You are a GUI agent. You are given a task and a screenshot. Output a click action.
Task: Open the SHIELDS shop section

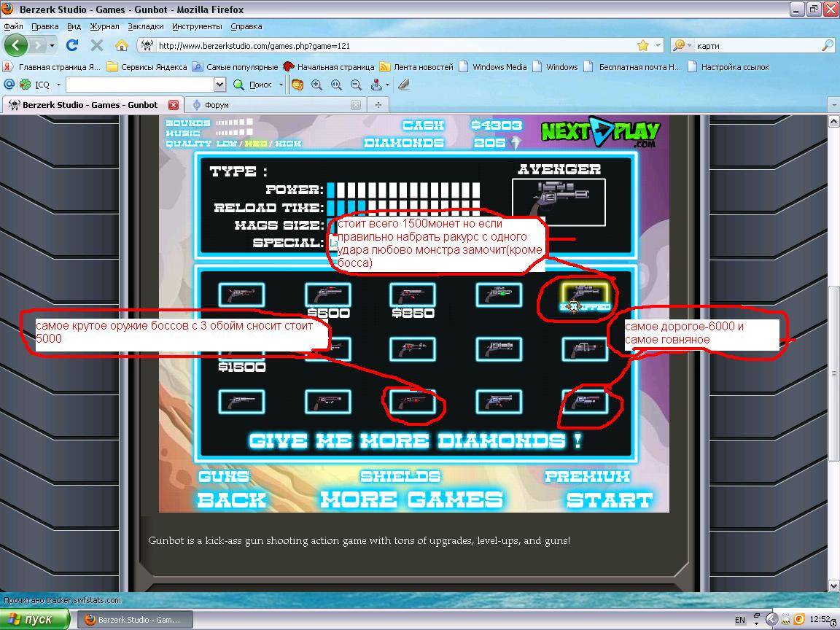pyautogui.click(x=401, y=476)
